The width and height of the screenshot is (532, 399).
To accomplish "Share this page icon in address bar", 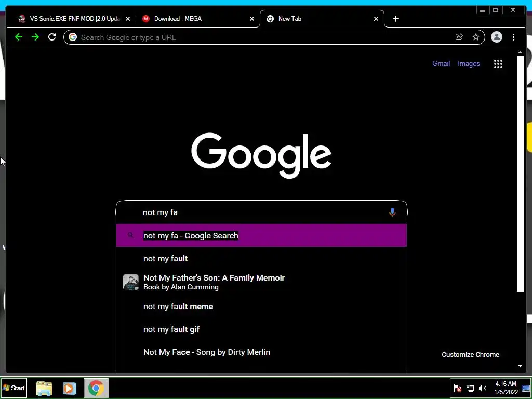I will (459, 37).
